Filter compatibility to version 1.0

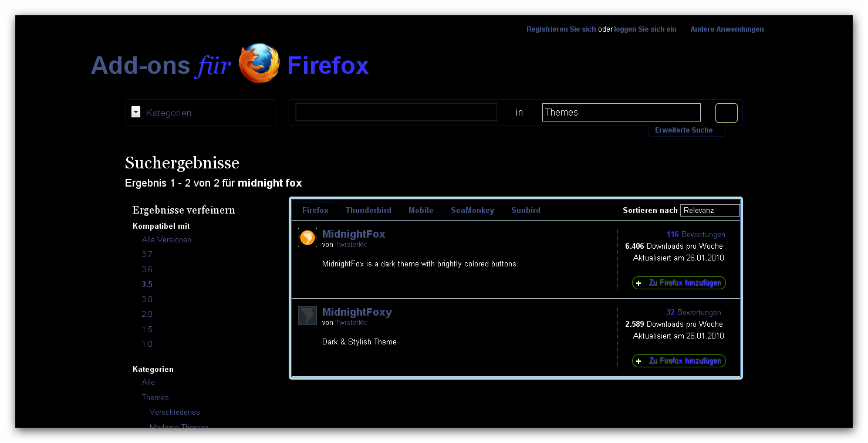point(147,344)
